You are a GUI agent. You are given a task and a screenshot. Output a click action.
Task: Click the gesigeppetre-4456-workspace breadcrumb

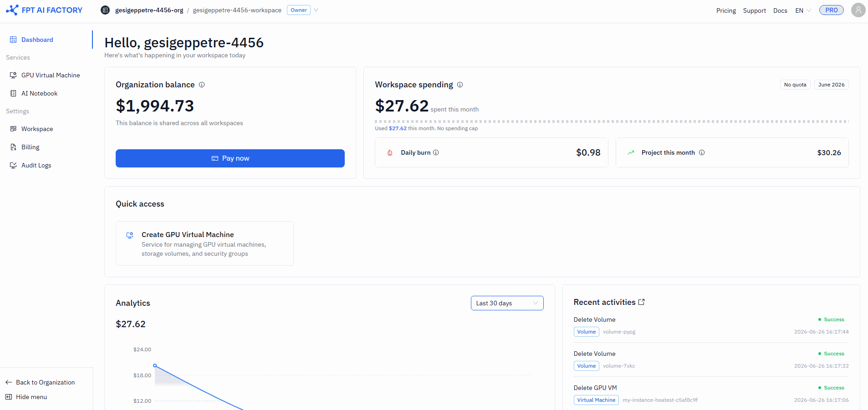pyautogui.click(x=237, y=10)
